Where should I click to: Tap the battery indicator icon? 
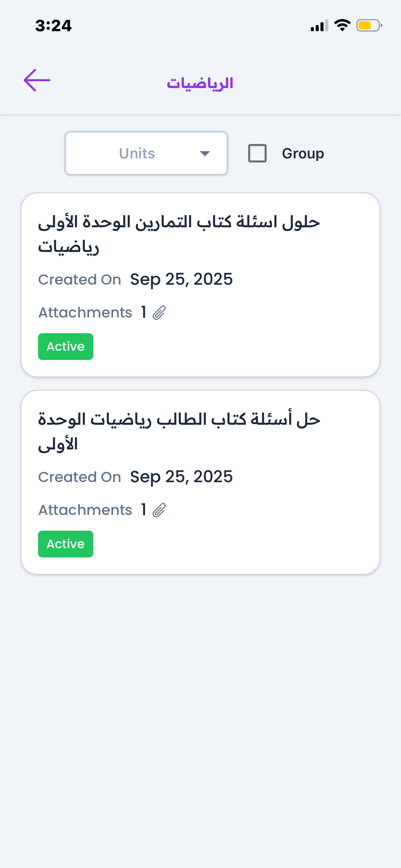pos(369,25)
